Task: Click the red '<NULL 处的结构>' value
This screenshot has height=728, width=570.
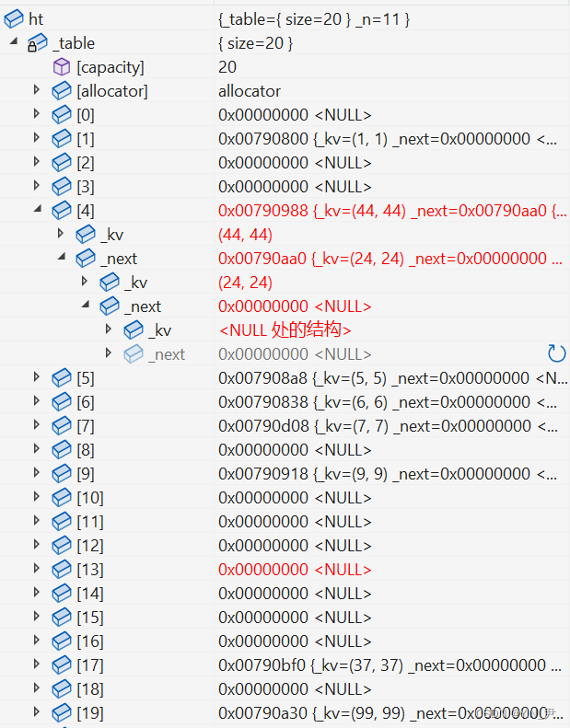Action: (285, 330)
